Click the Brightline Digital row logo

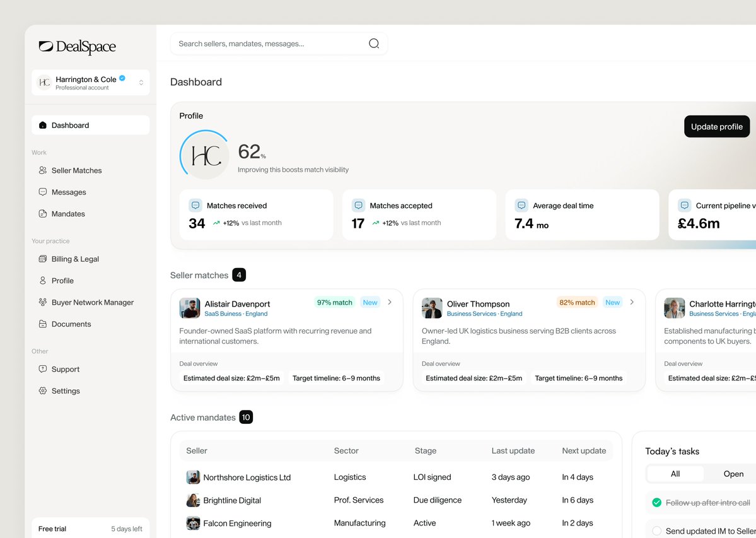[x=194, y=500]
